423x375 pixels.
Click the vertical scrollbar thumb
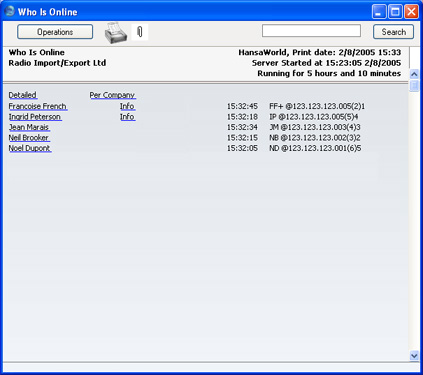click(414, 85)
